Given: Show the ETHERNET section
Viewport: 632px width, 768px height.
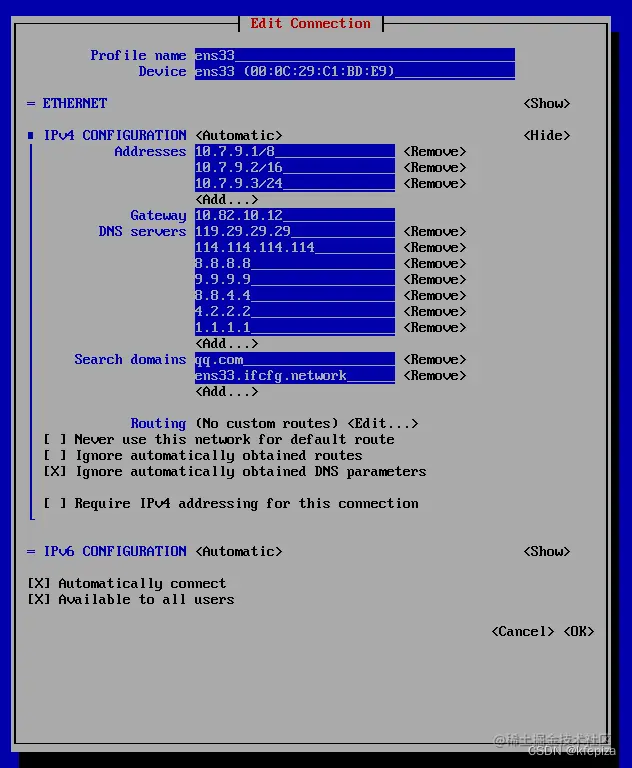Looking at the screenshot, I should [547, 103].
